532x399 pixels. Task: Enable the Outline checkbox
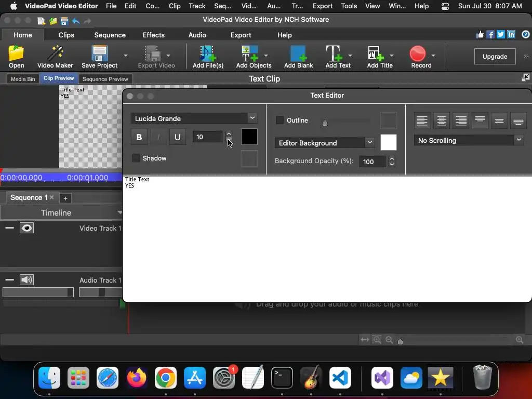pyautogui.click(x=280, y=120)
